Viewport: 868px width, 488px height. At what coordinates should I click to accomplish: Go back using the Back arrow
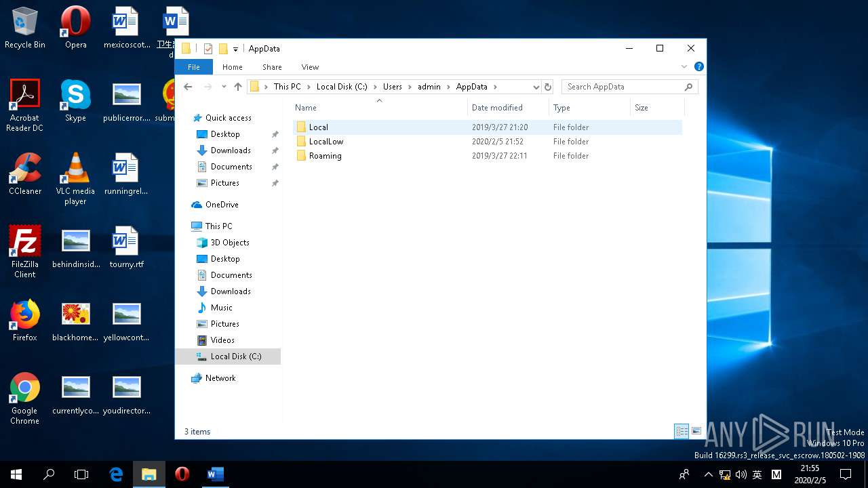[x=188, y=87]
